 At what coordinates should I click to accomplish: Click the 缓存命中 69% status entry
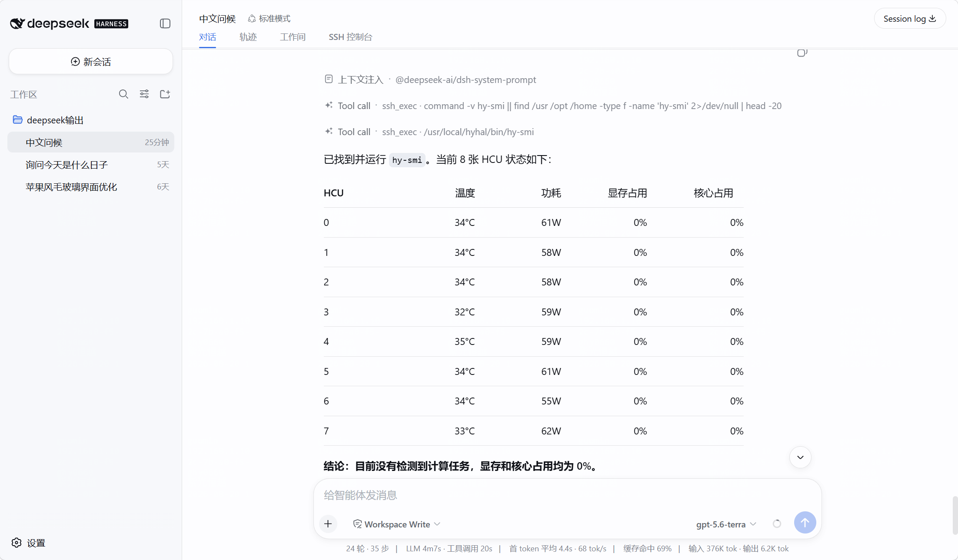pos(647,549)
